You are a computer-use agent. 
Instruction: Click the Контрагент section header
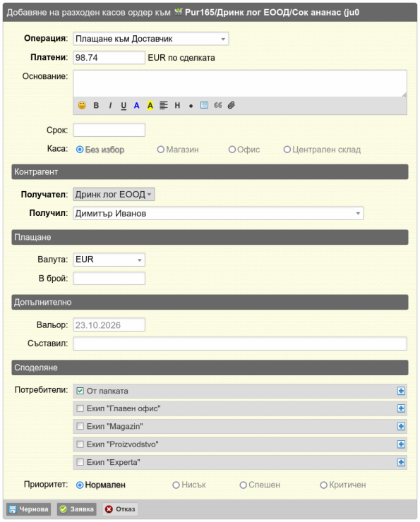210,172
